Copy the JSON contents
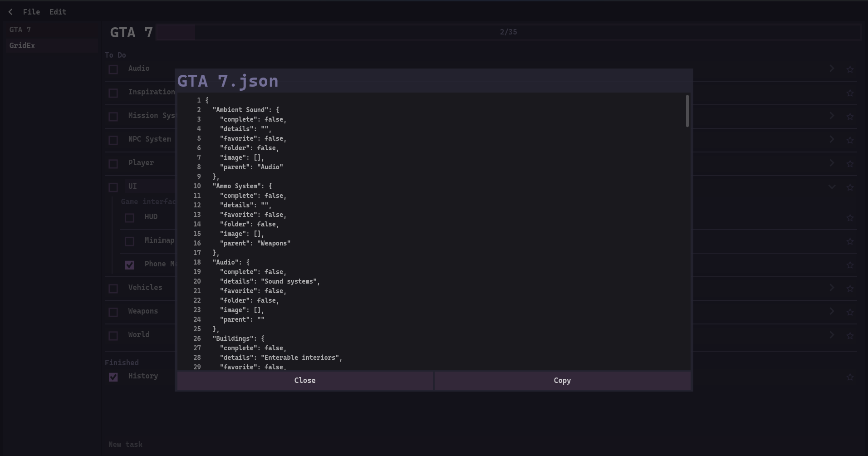The width and height of the screenshot is (868, 456). point(562,381)
